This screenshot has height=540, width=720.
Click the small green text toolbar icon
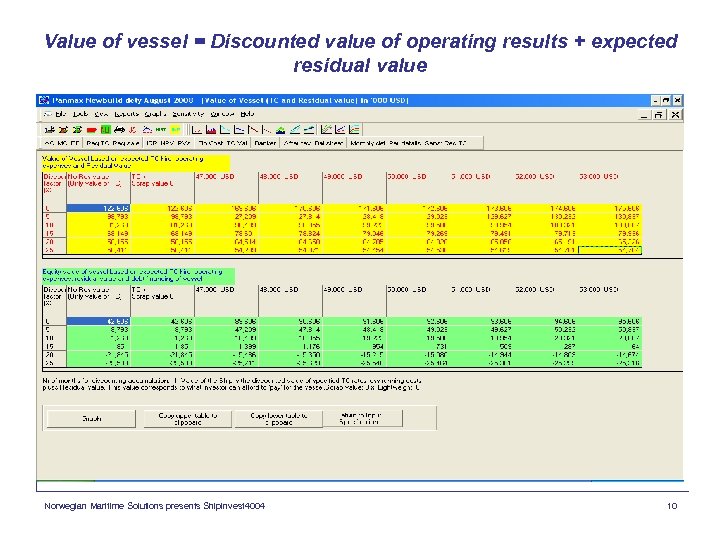pyautogui.click(x=161, y=129)
